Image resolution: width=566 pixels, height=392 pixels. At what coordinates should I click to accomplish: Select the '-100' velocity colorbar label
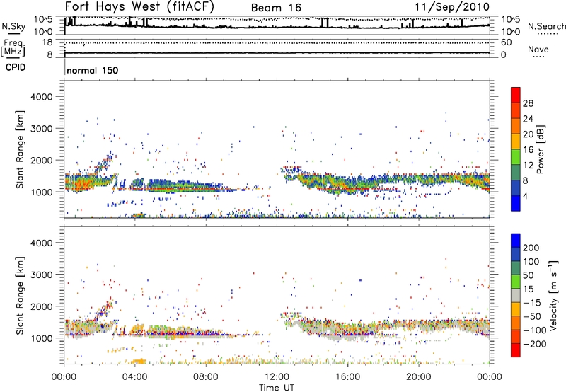click(535, 330)
